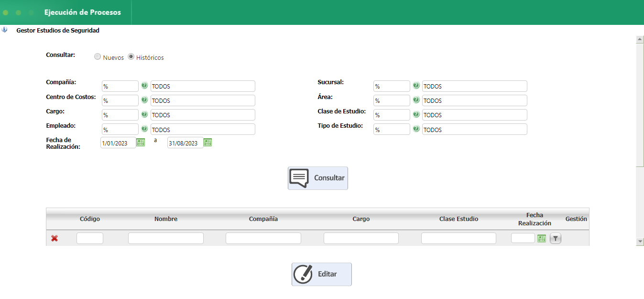This screenshot has width=644, height=299.
Task: Click the blue arrow icon beside Gestor Estudios
Action: pos(5,30)
